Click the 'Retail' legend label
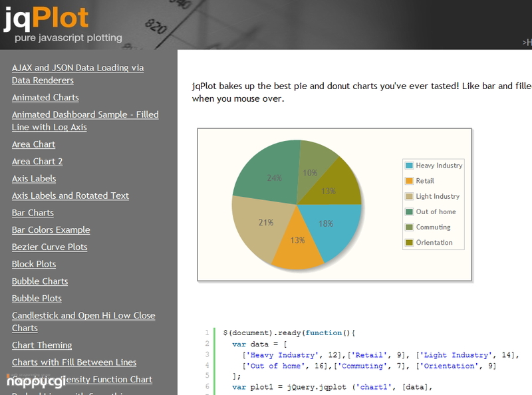Image resolution: width=532 pixels, height=395 pixels. 425,181
